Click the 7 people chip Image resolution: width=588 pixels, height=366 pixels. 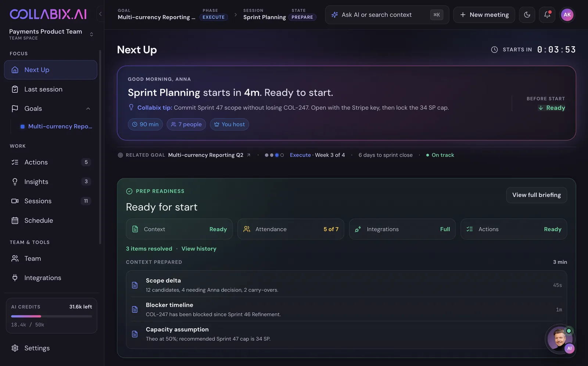coord(186,124)
